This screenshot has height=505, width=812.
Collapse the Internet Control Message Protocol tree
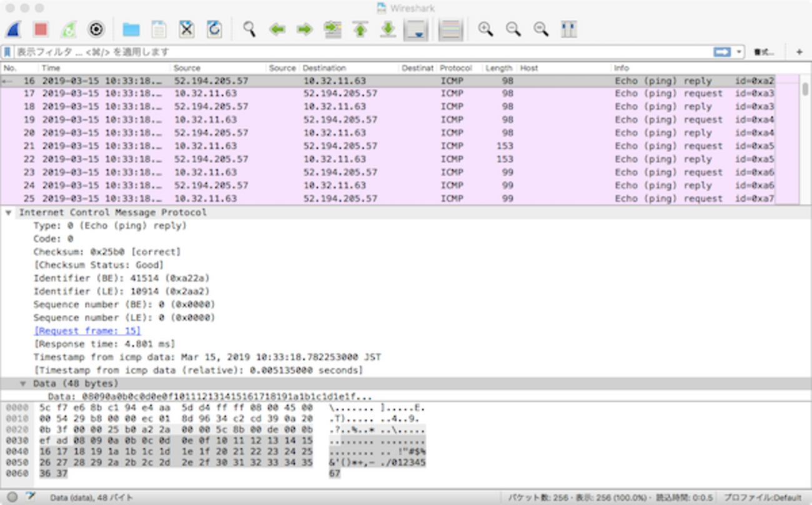[9, 212]
